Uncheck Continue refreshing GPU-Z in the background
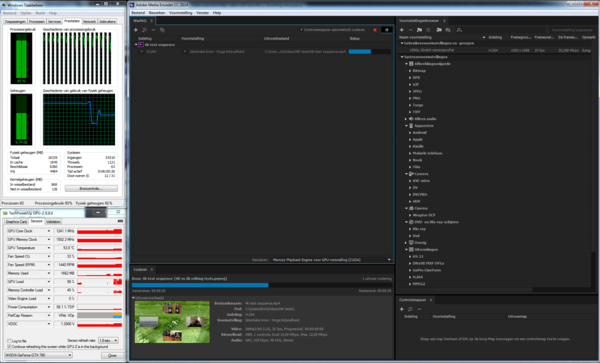This screenshot has height=363, width=600. [x=9, y=347]
